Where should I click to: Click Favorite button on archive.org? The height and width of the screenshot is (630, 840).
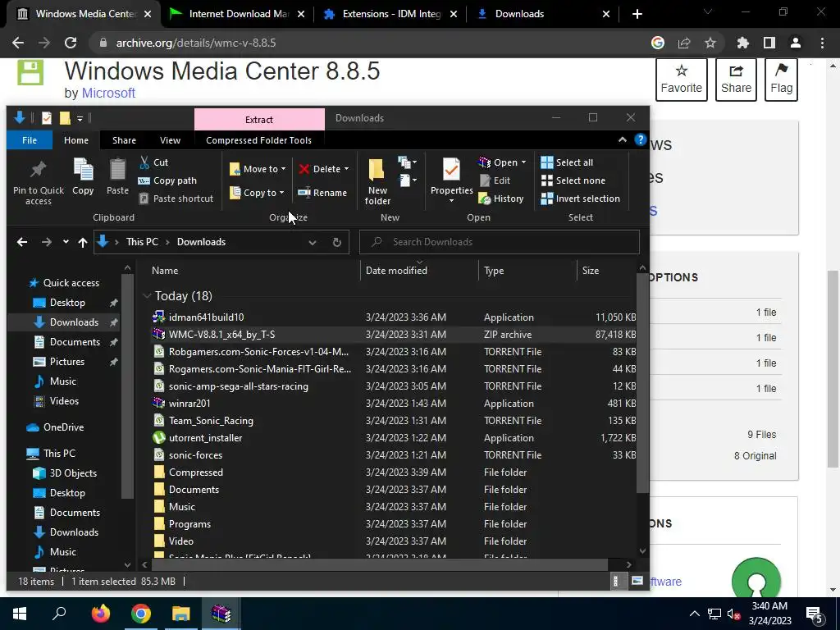[x=682, y=80]
